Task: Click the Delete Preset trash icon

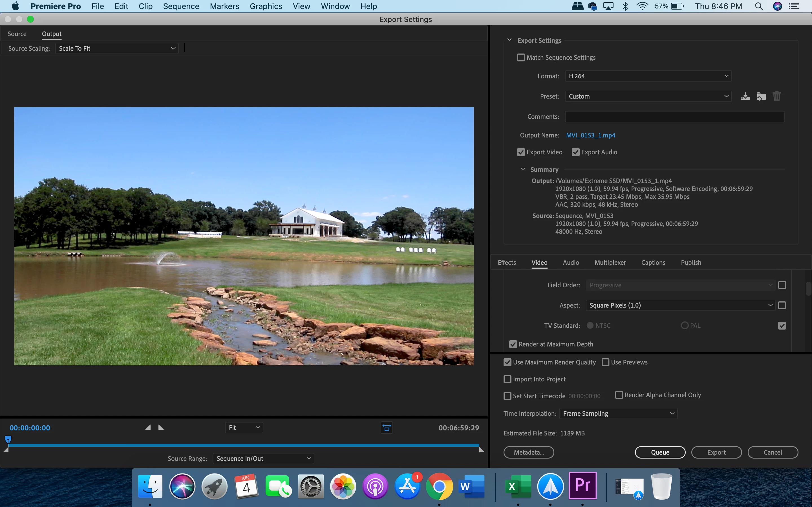Action: [776, 97]
